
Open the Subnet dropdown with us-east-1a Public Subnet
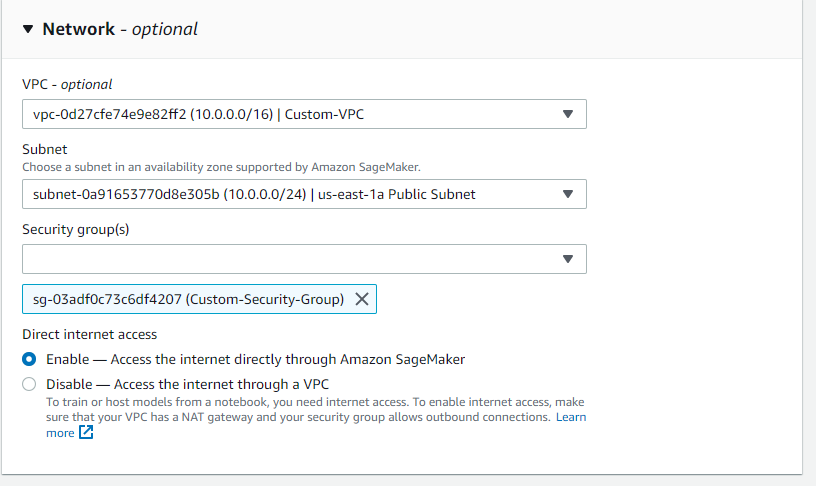coord(304,194)
